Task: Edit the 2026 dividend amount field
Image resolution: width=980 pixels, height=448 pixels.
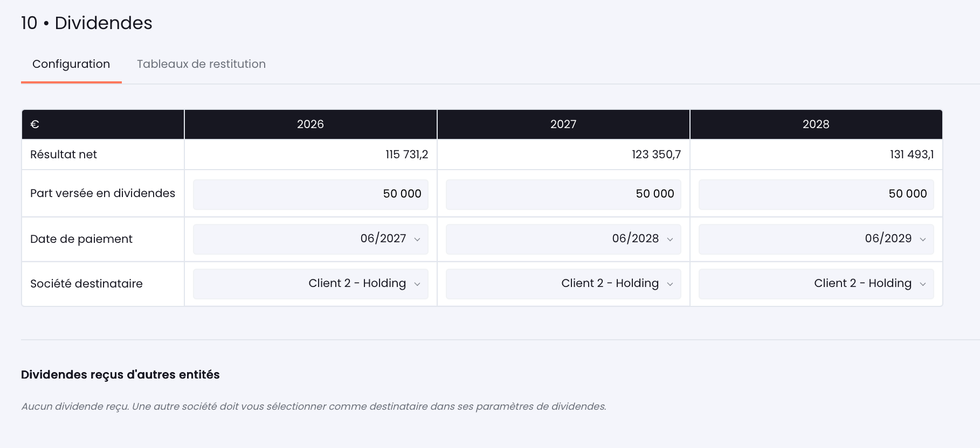Action: click(310, 194)
